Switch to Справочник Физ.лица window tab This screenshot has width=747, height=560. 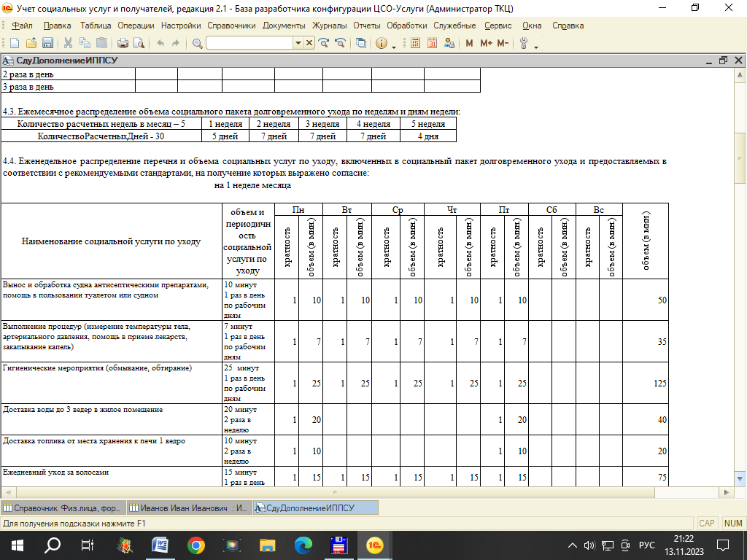[63, 507]
